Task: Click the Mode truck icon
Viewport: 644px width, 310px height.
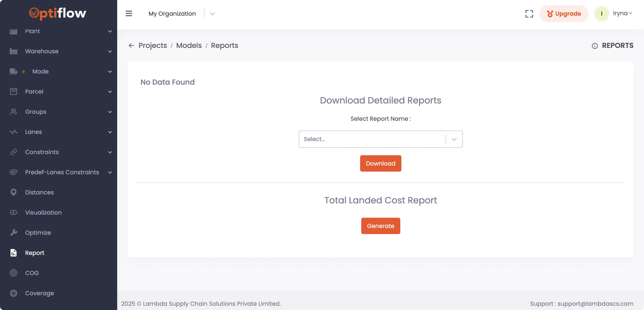Action: 14,71
